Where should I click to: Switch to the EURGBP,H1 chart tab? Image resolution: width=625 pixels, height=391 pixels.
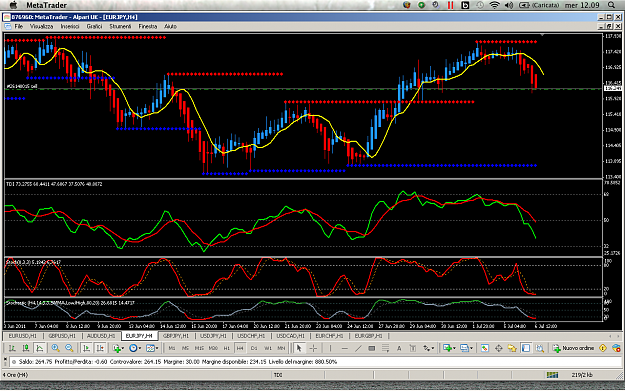368,336
